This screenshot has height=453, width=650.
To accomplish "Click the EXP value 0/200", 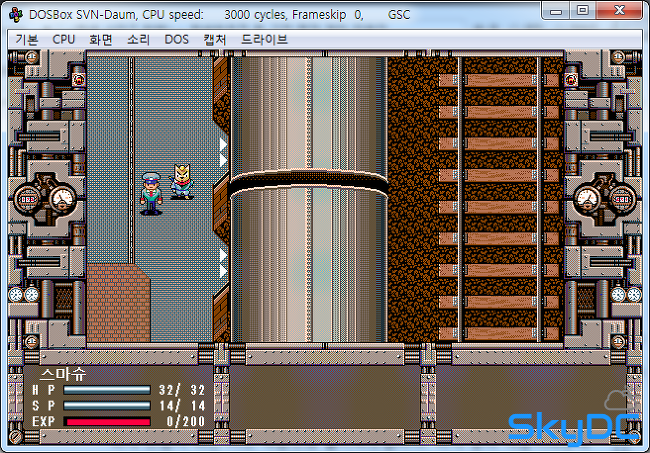I will [186, 422].
